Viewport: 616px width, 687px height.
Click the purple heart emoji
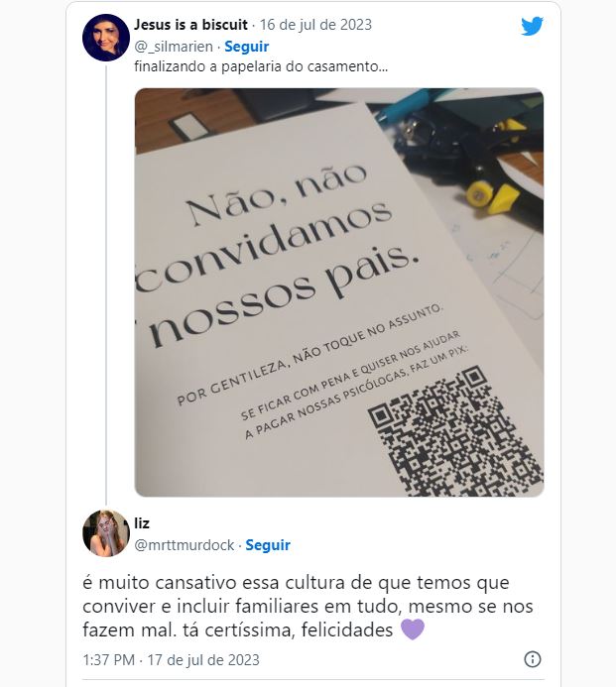coord(413,630)
